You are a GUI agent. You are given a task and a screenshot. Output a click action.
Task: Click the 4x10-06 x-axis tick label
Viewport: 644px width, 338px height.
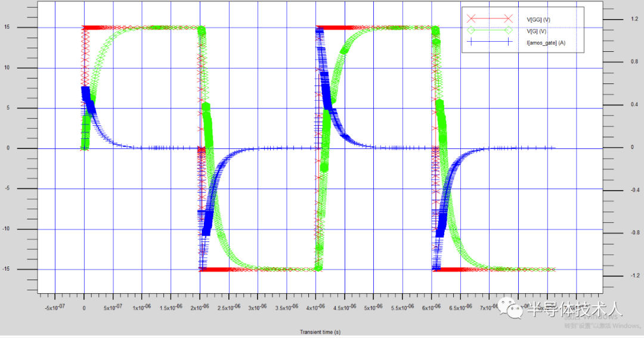pos(315,307)
